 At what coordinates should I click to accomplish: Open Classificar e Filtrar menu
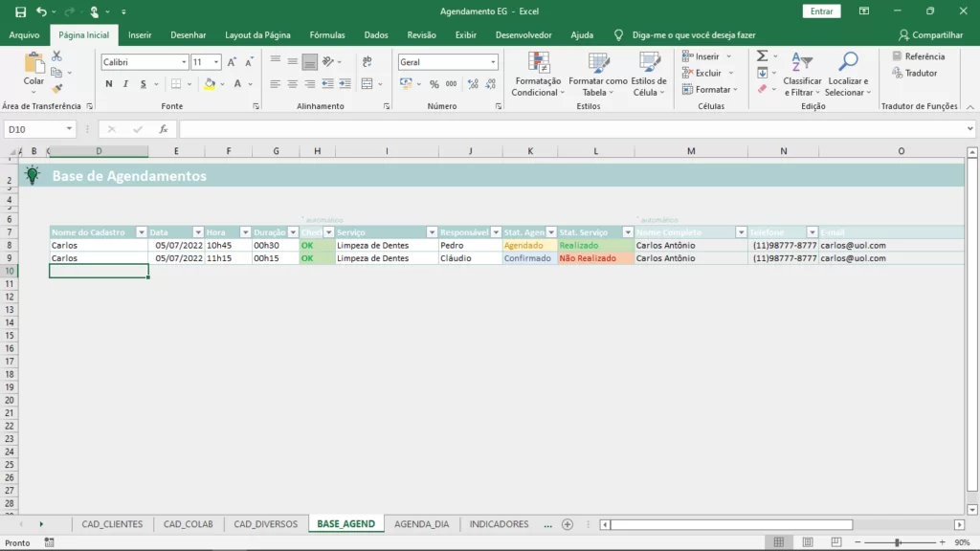tap(803, 75)
